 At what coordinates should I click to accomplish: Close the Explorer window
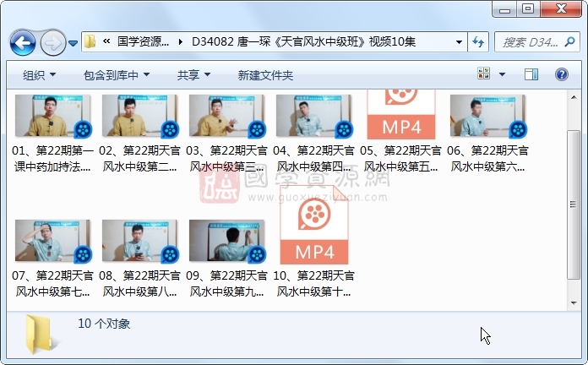[561, 9]
